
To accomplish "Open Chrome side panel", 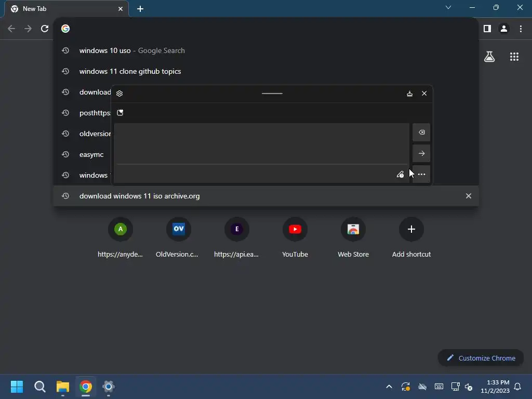I will point(487,29).
